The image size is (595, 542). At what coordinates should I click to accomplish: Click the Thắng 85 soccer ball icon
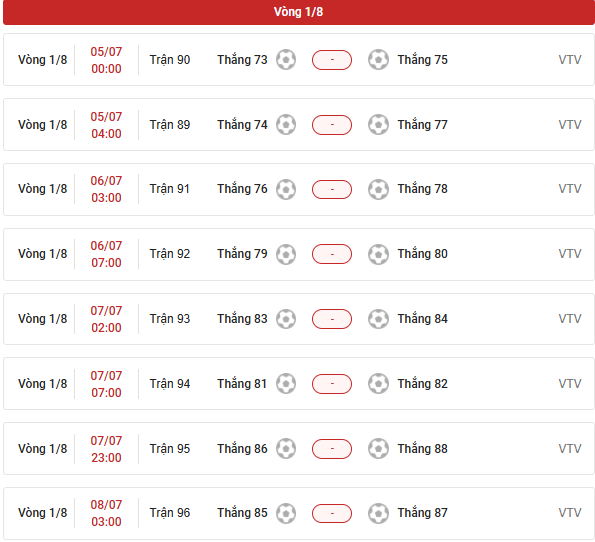click(x=286, y=513)
